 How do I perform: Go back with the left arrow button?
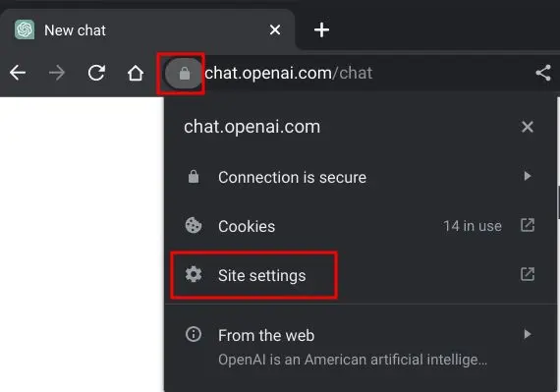[x=18, y=73]
